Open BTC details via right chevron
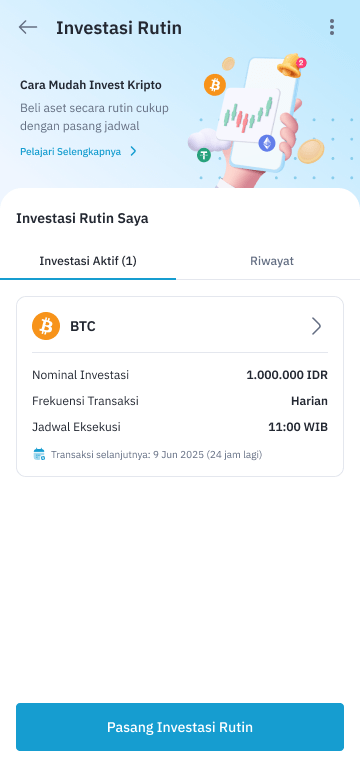The height and width of the screenshot is (775, 360). pyautogui.click(x=316, y=326)
